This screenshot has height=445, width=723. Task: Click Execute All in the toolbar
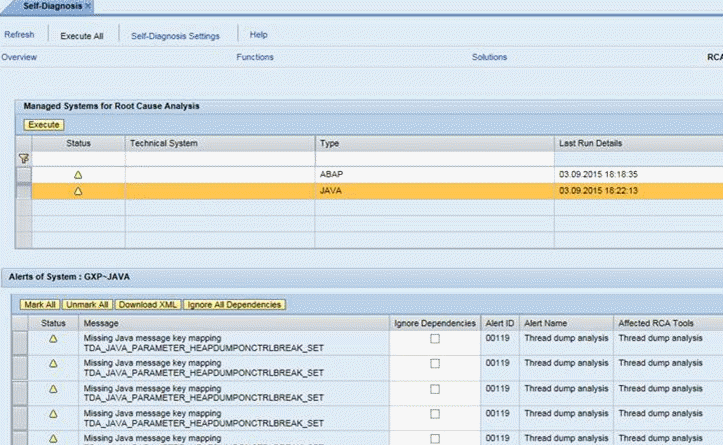pyautogui.click(x=82, y=36)
